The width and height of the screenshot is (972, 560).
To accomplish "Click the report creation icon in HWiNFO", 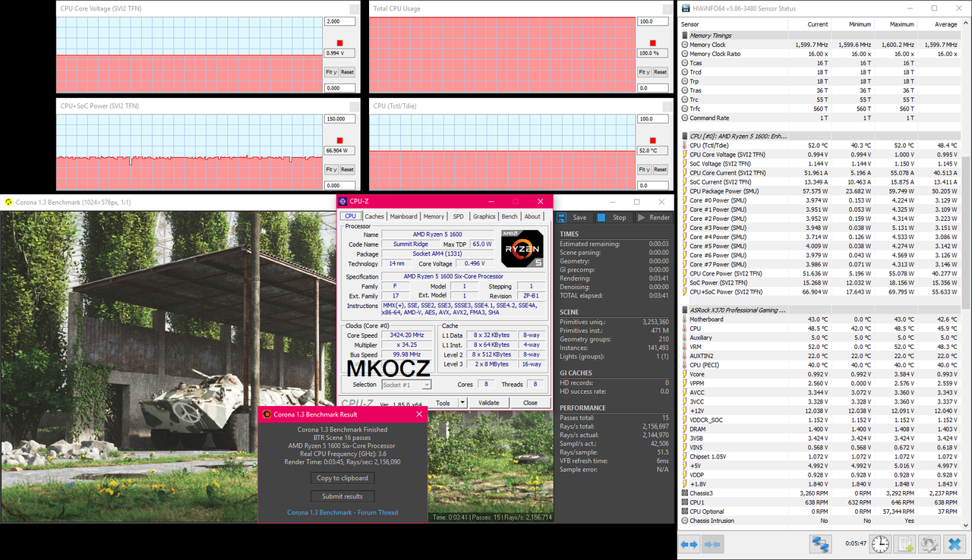I will (904, 544).
